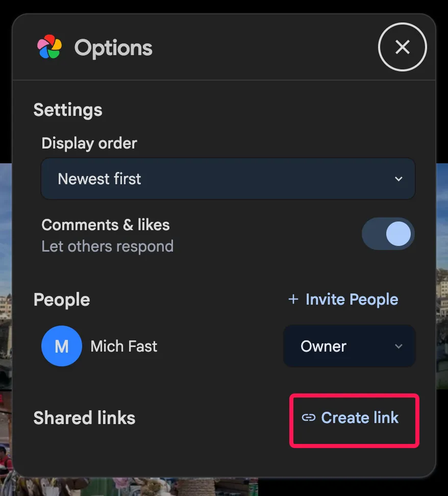Click the Options dialog title
Image resolution: width=448 pixels, height=496 pixels.
[x=113, y=48]
